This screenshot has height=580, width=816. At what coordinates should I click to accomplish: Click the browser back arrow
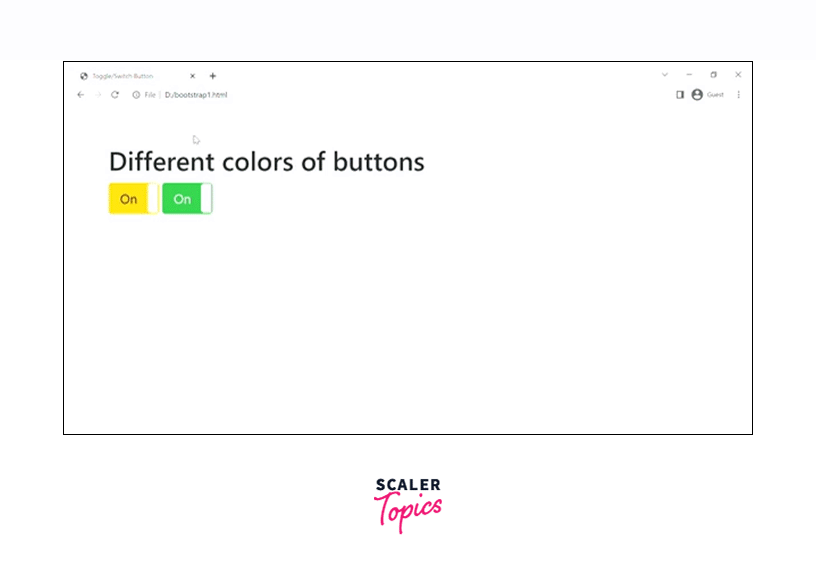(x=81, y=95)
